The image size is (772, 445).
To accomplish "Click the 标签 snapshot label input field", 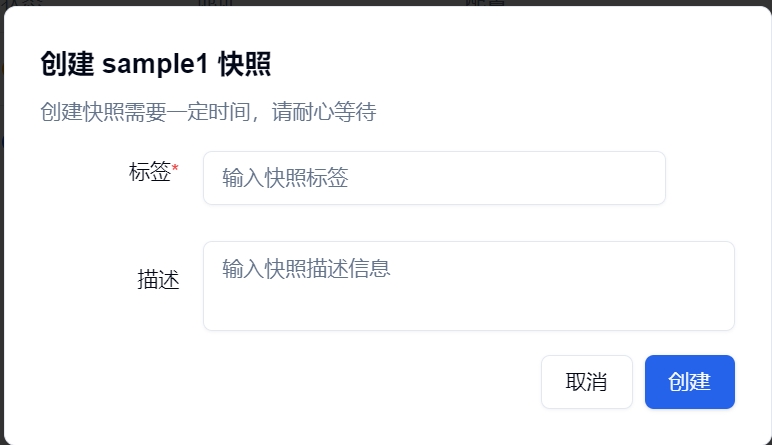I will (434, 178).
